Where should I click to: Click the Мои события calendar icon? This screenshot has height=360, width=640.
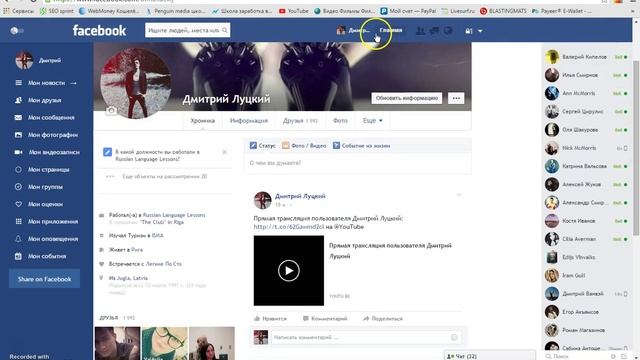(x=18, y=256)
